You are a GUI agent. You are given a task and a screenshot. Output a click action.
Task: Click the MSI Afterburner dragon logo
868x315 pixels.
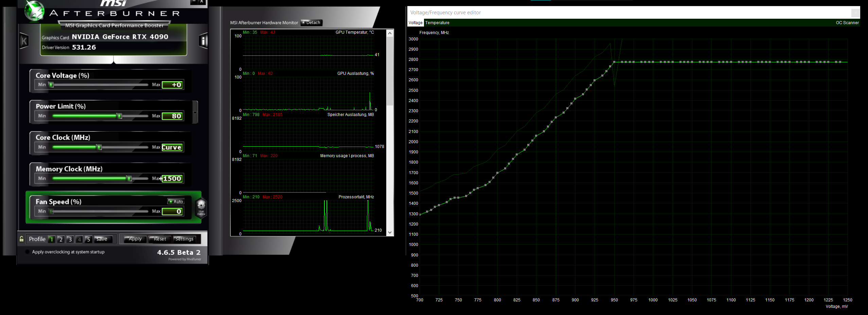click(34, 11)
